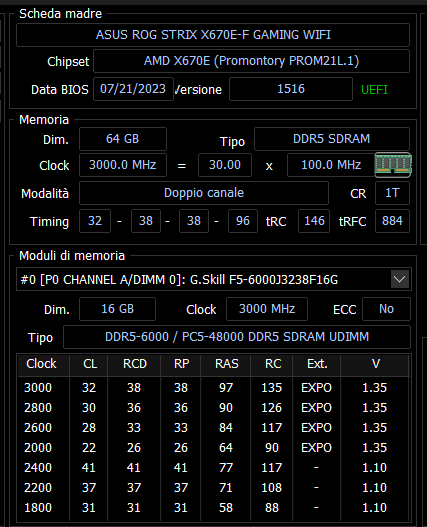Click voltage 1.10 in the 1800 row

(x=375, y=508)
